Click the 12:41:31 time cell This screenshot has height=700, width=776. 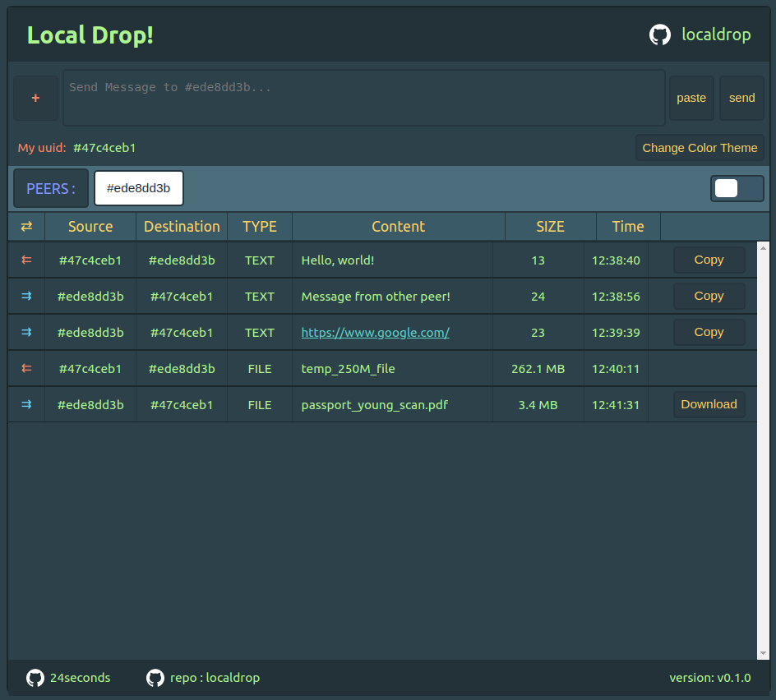616,405
